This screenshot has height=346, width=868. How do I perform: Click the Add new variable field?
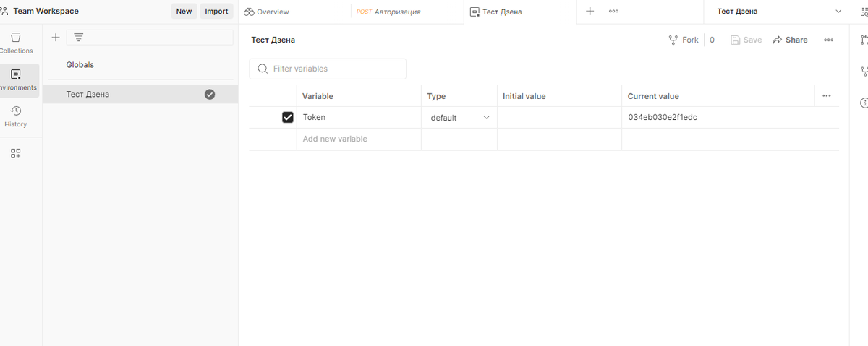(x=359, y=139)
